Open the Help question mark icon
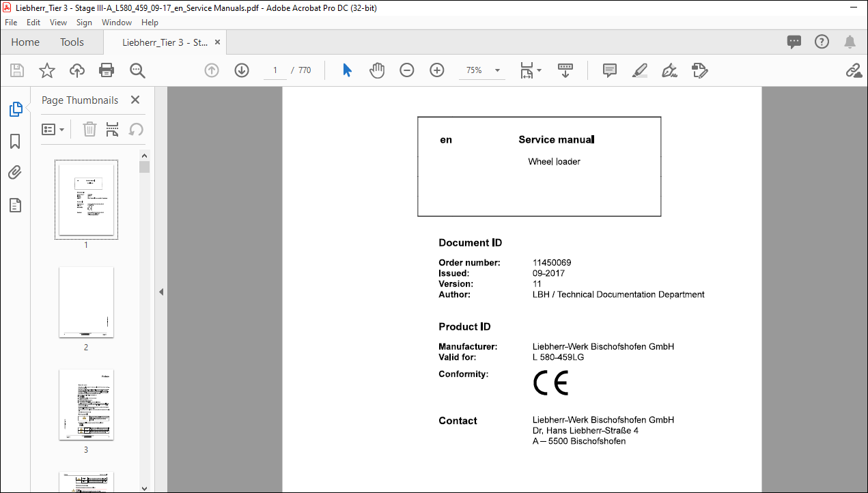 point(822,42)
